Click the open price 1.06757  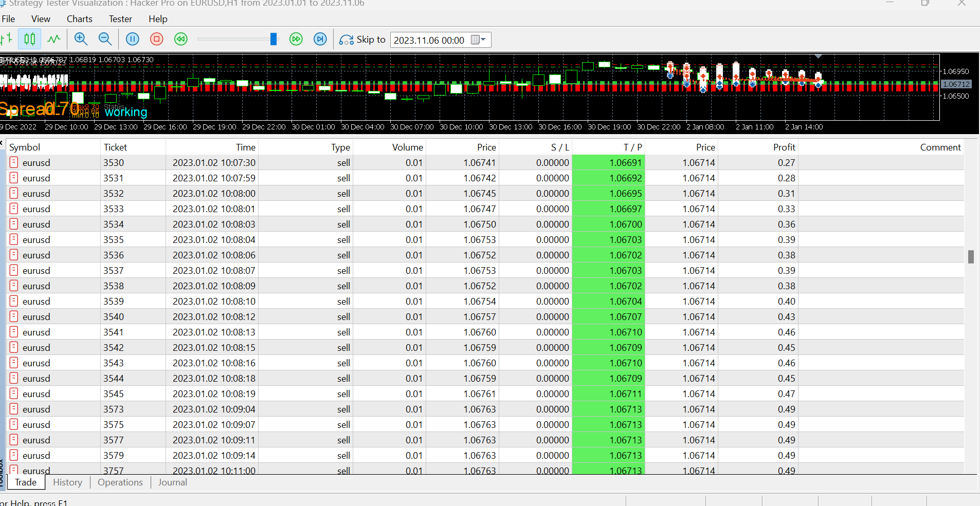480,317
